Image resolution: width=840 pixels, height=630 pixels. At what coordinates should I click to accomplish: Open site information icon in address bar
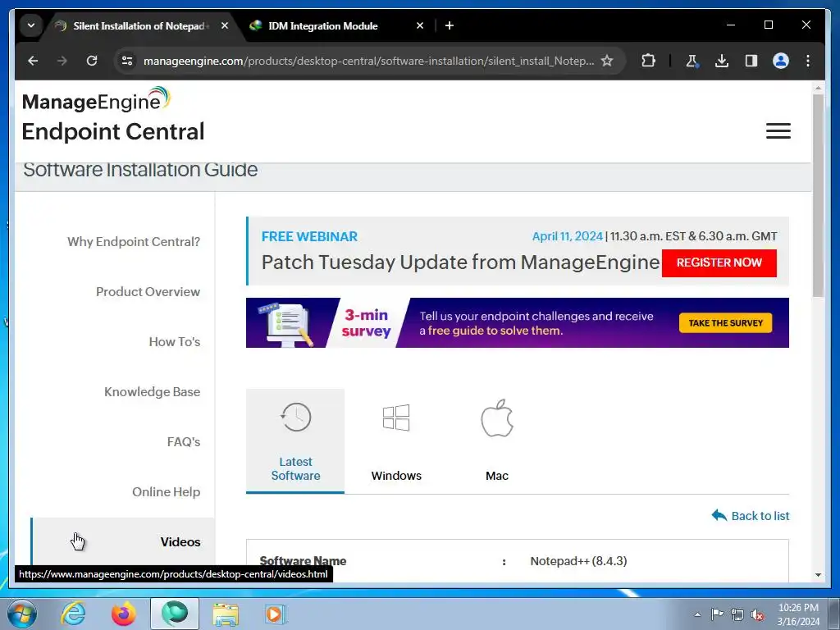[x=127, y=61]
